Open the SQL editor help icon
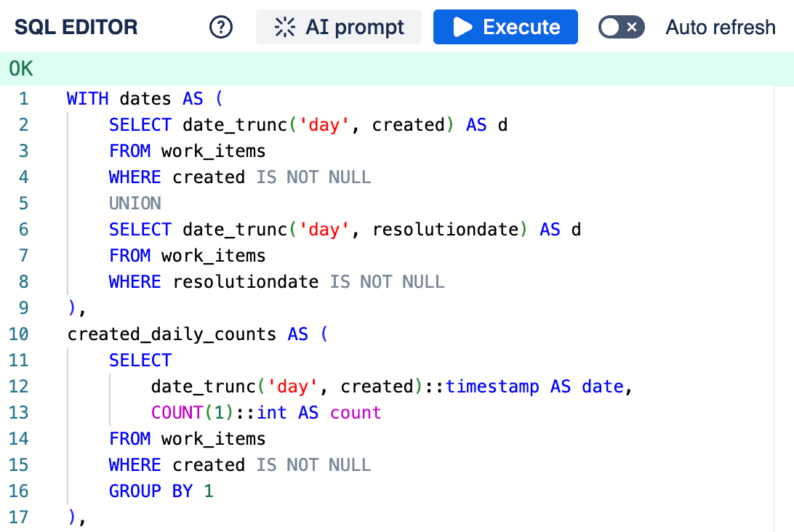 (x=221, y=27)
